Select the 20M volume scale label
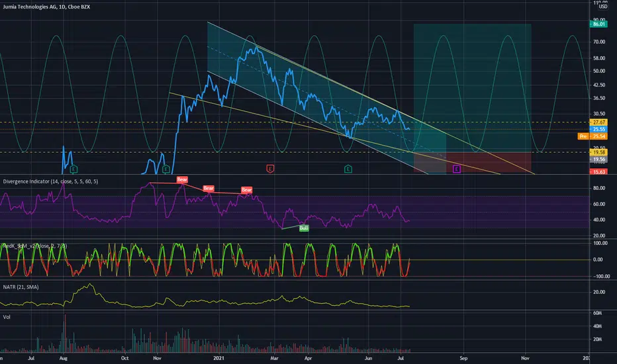 click(x=597, y=340)
